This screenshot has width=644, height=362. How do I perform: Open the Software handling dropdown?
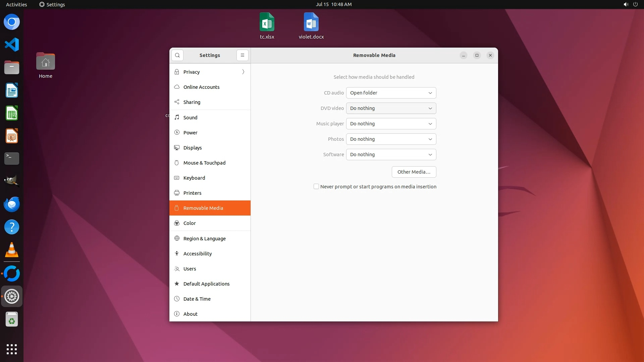[x=391, y=155]
